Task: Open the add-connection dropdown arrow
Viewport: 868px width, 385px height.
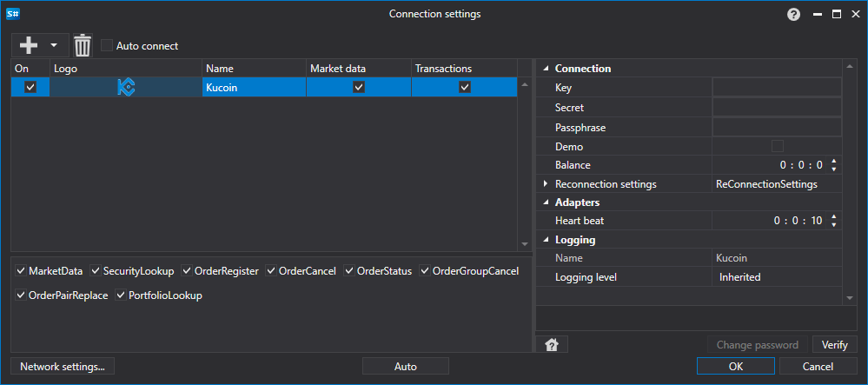Action: click(54, 45)
